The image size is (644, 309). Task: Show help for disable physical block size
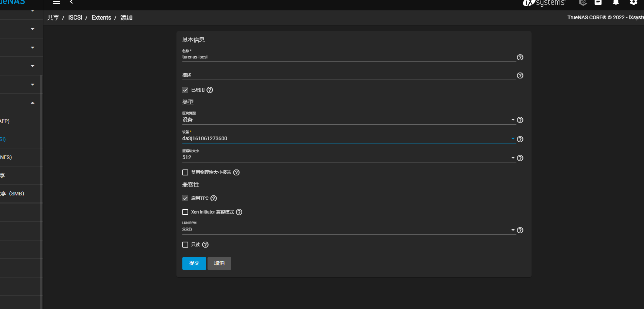pyautogui.click(x=236, y=172)
